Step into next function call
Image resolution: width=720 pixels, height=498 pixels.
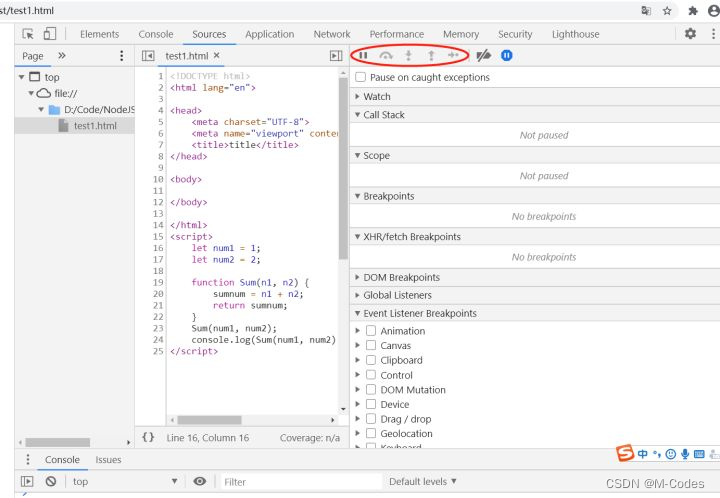pyautogui.click(x=408, y=56)
